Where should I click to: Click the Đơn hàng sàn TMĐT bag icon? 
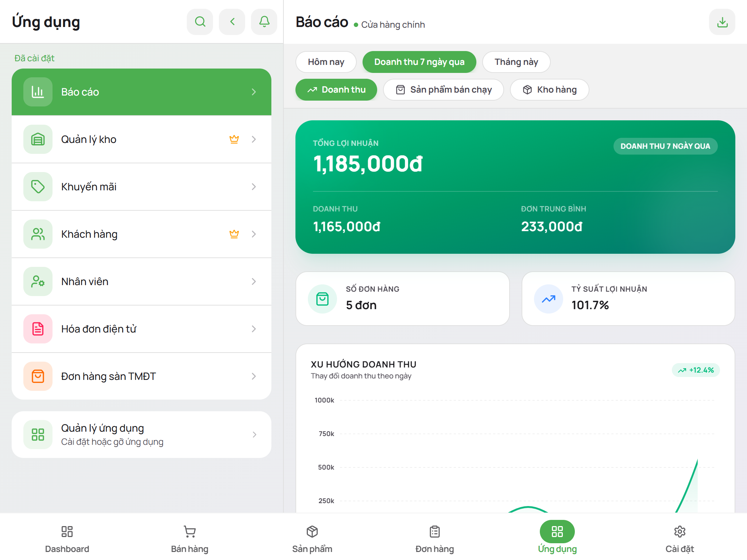38,376
